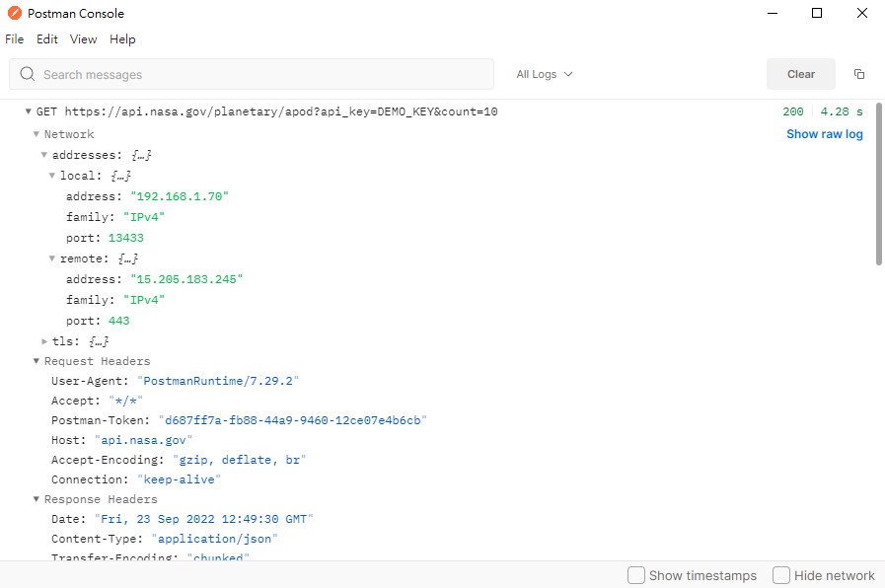Select Host value "api.nasa.gov"
885x588 pixels.
point(143,440)
